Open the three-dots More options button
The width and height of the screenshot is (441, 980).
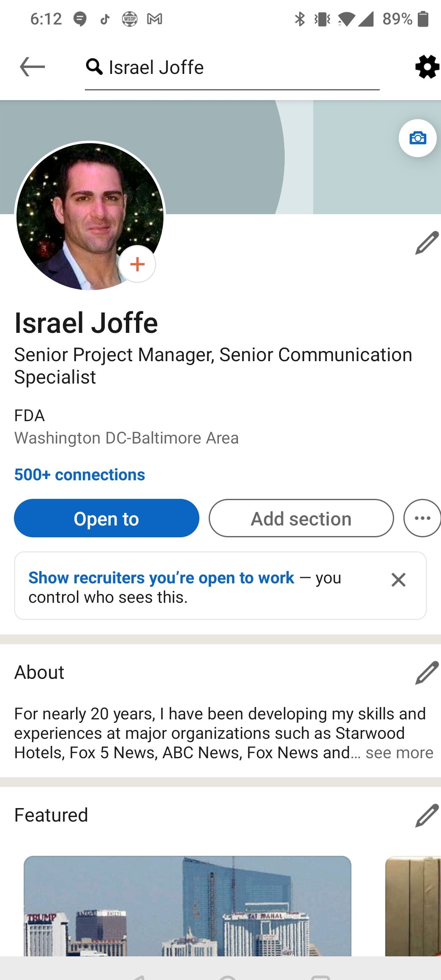(422, 518)
